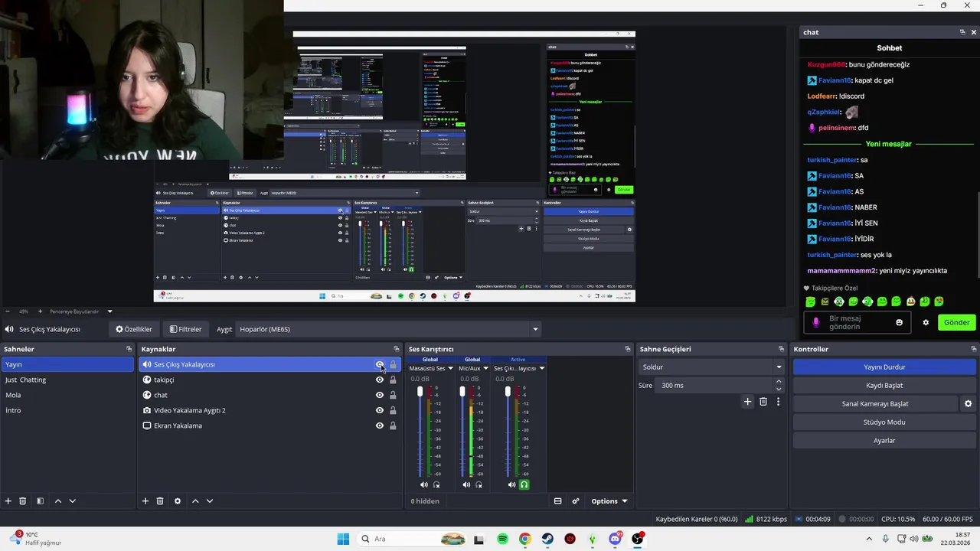Unlock the chat source
The width and height of the screenshot is (980, 551).
pos(394,395)
